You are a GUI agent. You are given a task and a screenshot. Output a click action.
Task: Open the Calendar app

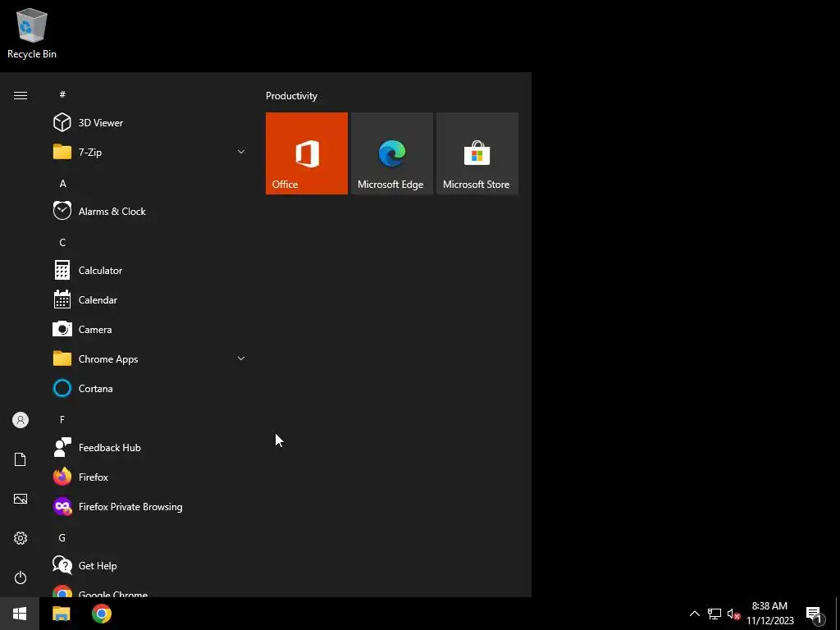[149, 300]
